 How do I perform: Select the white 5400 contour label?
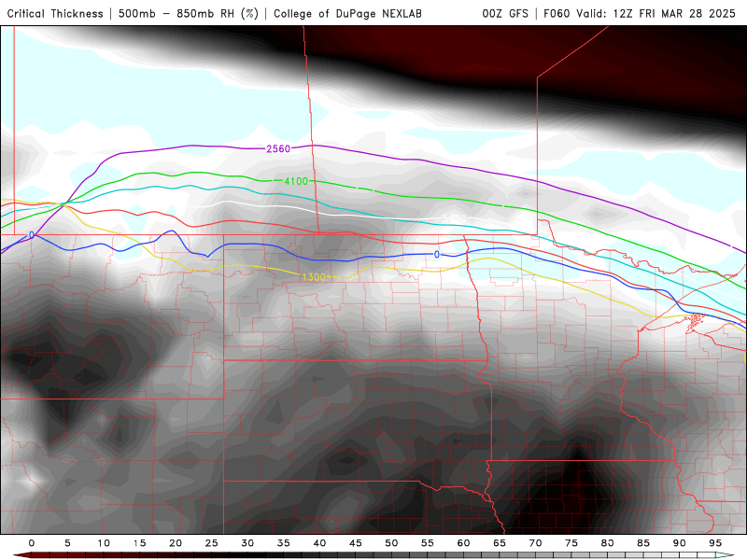455,218
